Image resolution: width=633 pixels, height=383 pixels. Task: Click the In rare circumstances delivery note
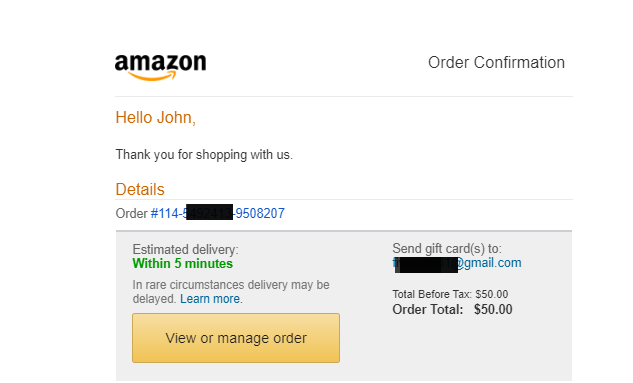click(x=231, y=292)
